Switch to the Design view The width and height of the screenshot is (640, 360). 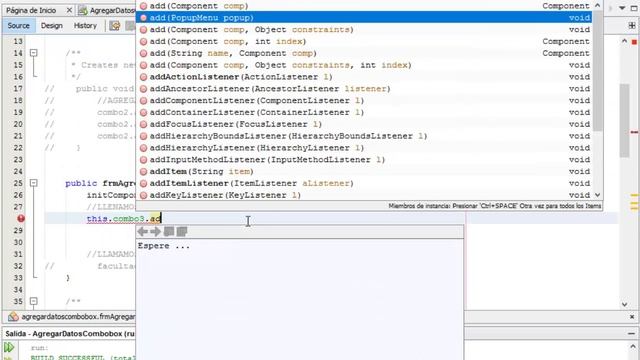tap(51, 26)
